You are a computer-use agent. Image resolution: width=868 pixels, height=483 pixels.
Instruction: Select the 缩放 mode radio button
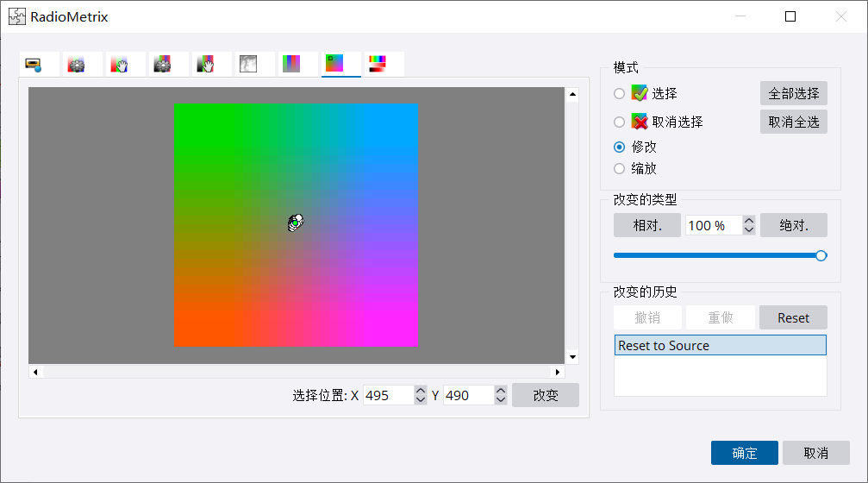pyautogui.click(x=619, y=169)
